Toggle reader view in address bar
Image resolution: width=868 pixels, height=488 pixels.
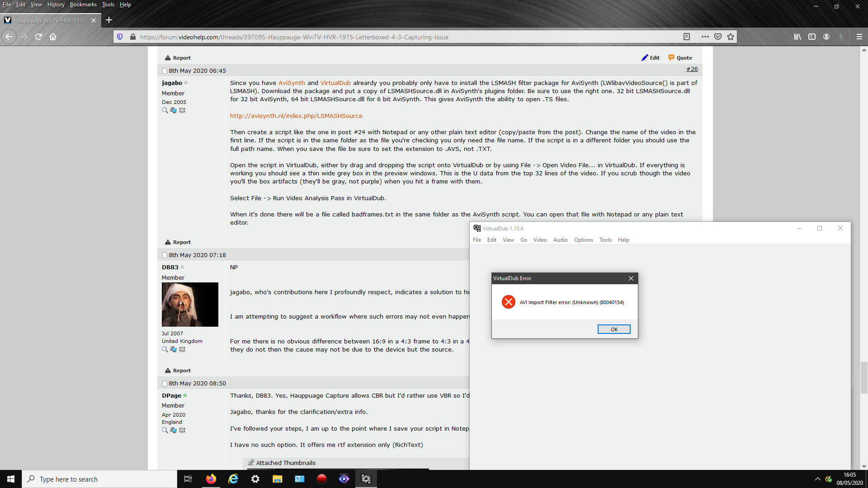(x=686, y=37)
